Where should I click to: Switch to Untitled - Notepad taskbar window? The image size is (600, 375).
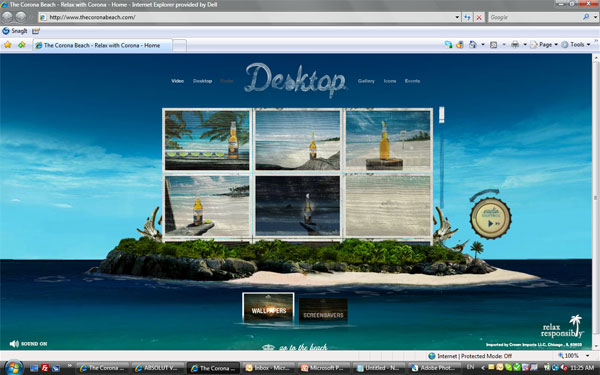(x=379, y=368)
